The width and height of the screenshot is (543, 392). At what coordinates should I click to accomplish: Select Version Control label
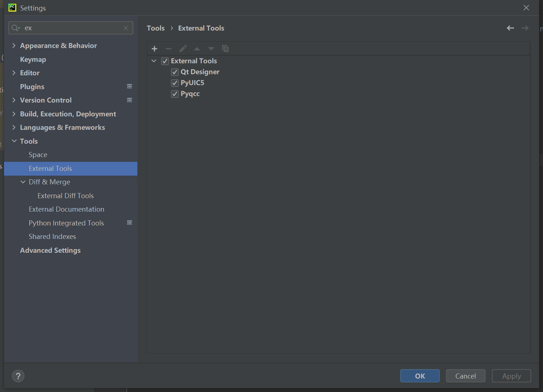(46, 100)
